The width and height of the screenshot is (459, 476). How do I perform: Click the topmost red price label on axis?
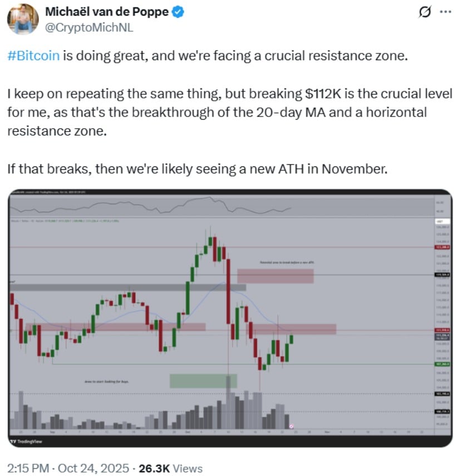[x=443, y=247]
